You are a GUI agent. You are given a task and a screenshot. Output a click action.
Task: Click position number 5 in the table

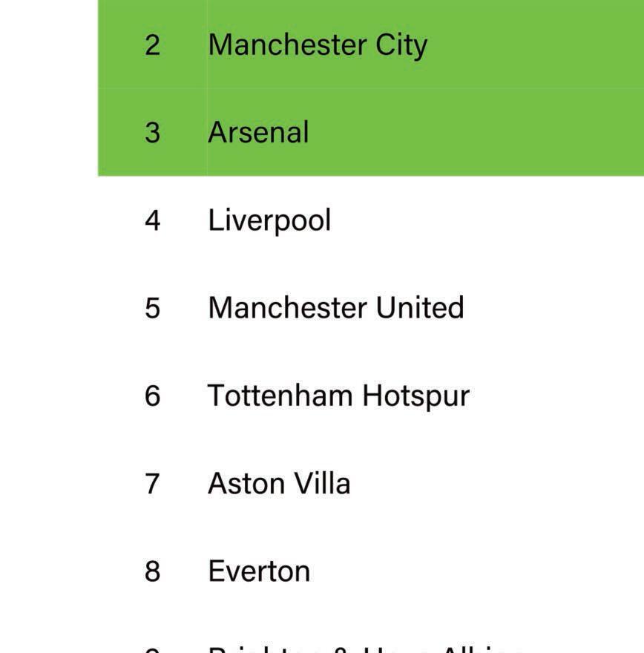click(152, 308)
